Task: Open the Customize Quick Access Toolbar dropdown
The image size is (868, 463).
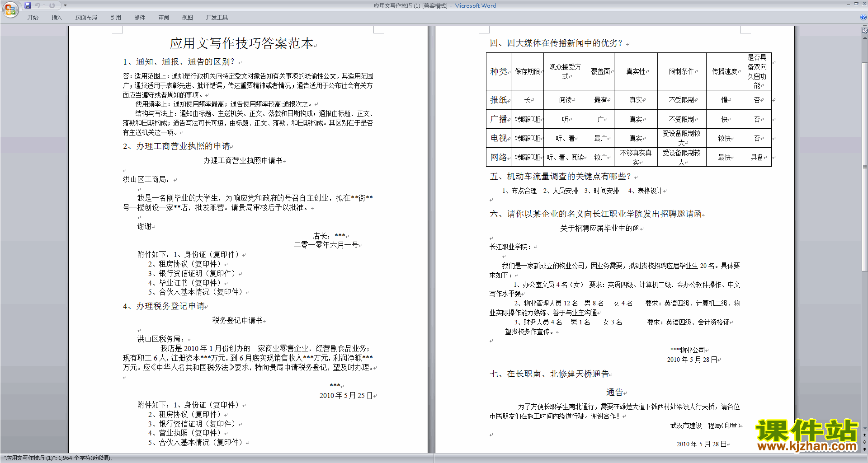Action: (x=65, y=5)
